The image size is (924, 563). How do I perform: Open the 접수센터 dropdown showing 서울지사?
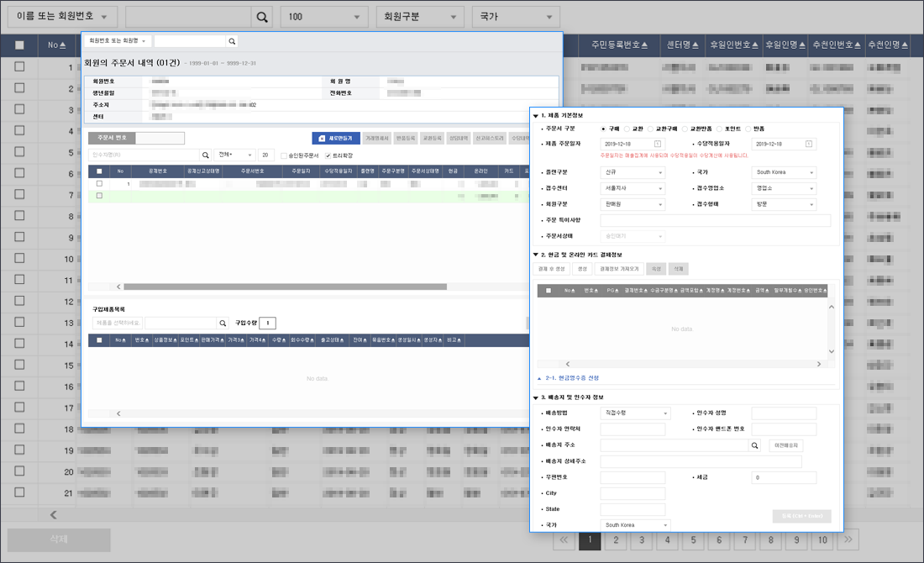tap(633, 188)
